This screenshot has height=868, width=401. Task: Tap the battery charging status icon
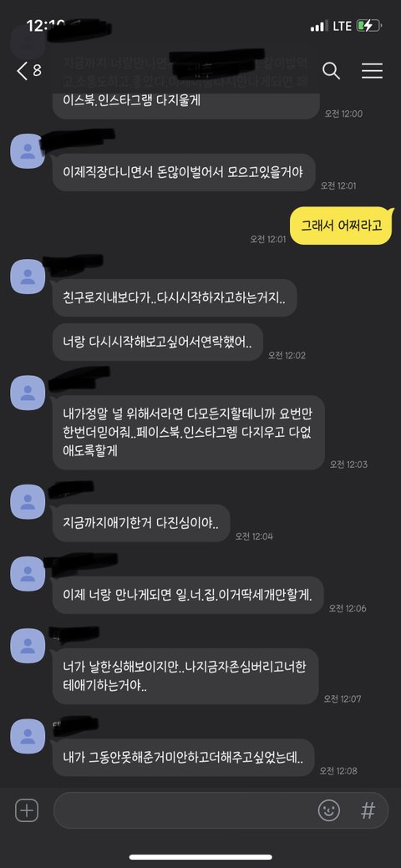click(369, 26)
